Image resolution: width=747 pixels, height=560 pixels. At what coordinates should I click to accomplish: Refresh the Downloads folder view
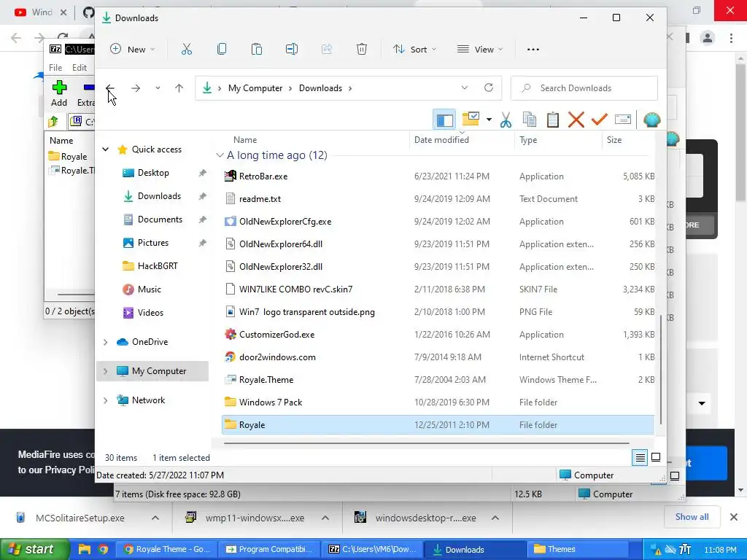[x=488, y=88]
